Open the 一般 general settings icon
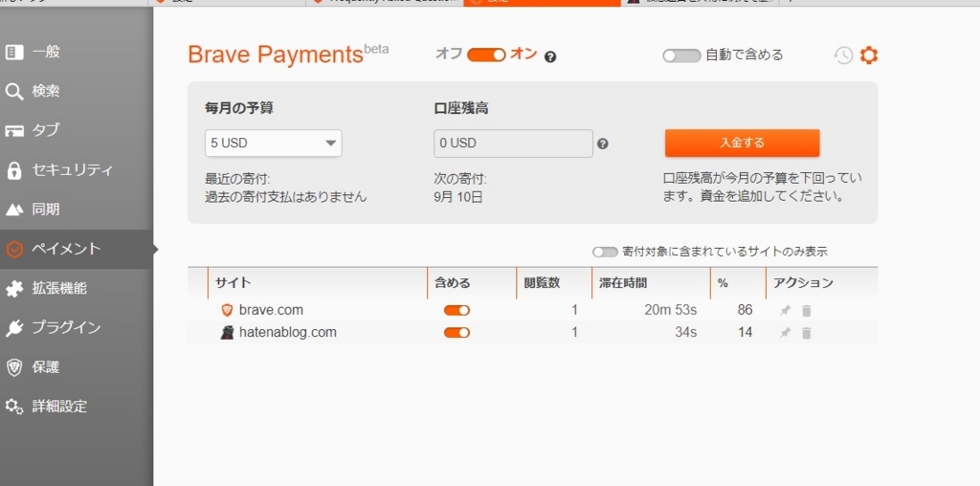980x486 pixels. tap(13, 52)
